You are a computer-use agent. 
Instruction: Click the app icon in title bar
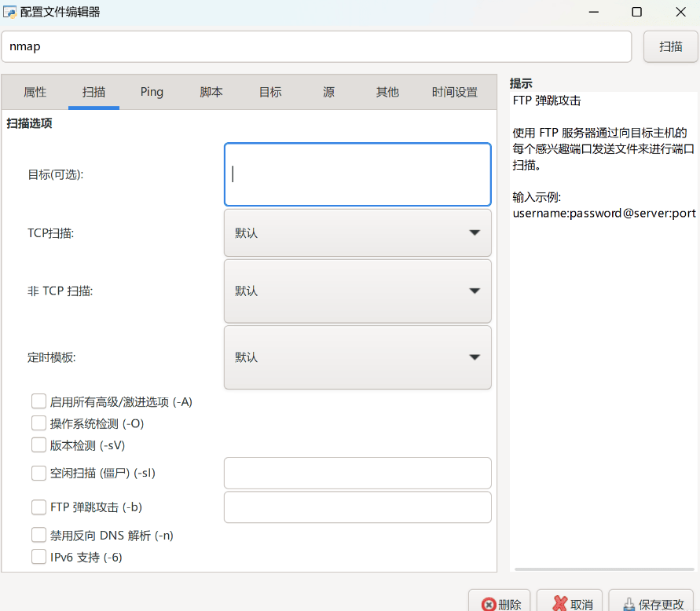coord(11,12)
